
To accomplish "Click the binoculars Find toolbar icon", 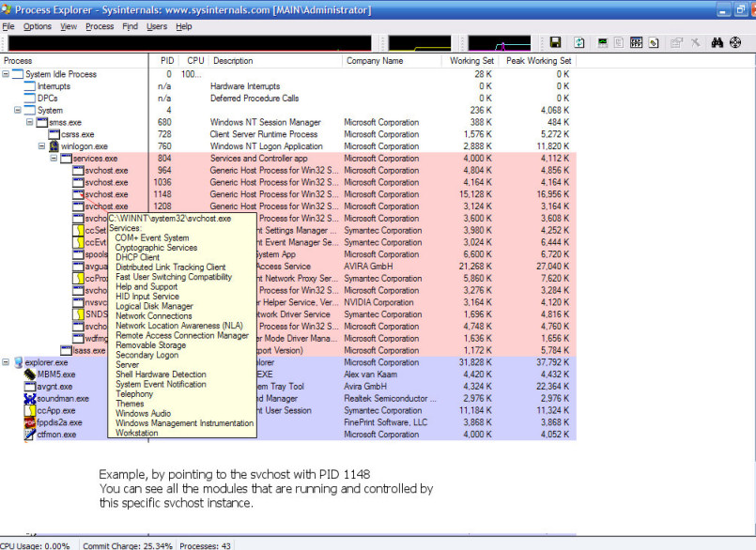I will click(x=717, y=42).
